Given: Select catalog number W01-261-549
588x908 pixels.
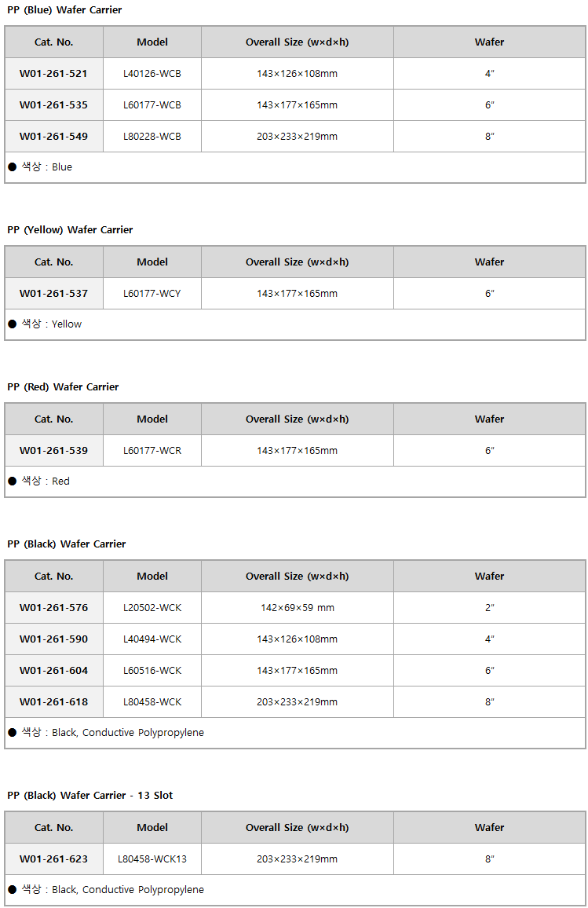Looking at the screenshot, I should tap(54, 136).
